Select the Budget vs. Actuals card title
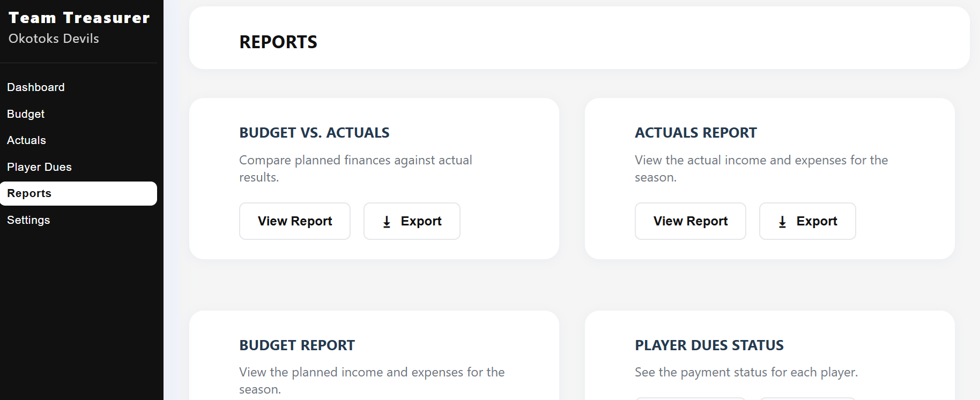 [314, 132]
